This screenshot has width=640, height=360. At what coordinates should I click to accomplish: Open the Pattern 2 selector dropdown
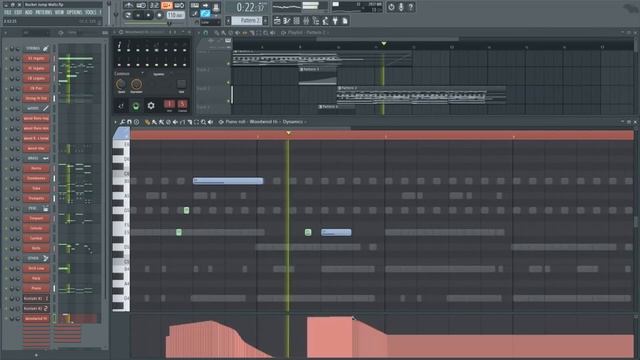click(247, 20)
